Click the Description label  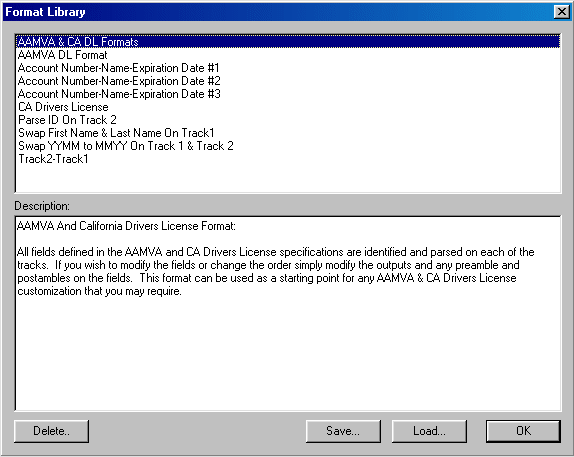click(42, 206)
